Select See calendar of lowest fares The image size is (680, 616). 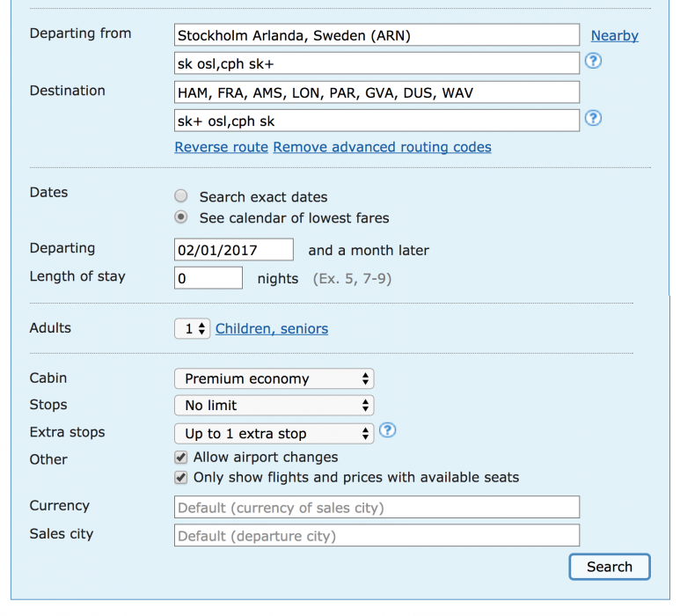click(181, 217)
